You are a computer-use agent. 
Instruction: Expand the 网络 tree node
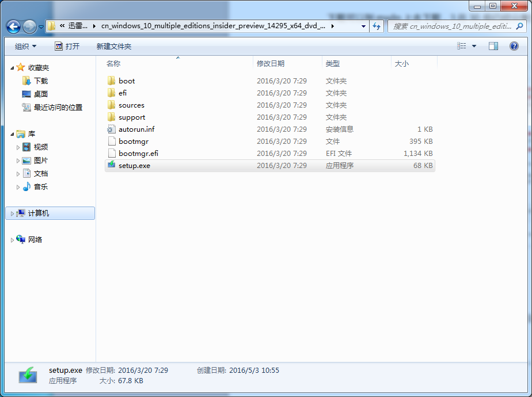coord(12,240)
